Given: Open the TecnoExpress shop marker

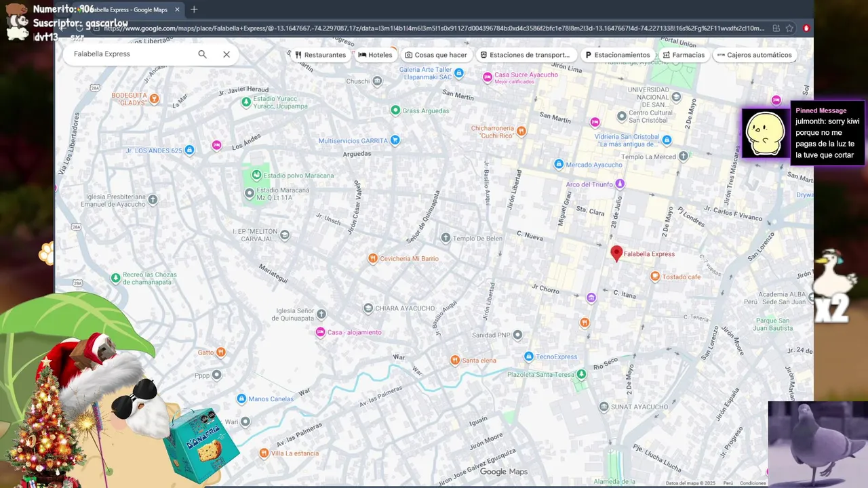Looking at the screenshot, I should tap(529, 357).
